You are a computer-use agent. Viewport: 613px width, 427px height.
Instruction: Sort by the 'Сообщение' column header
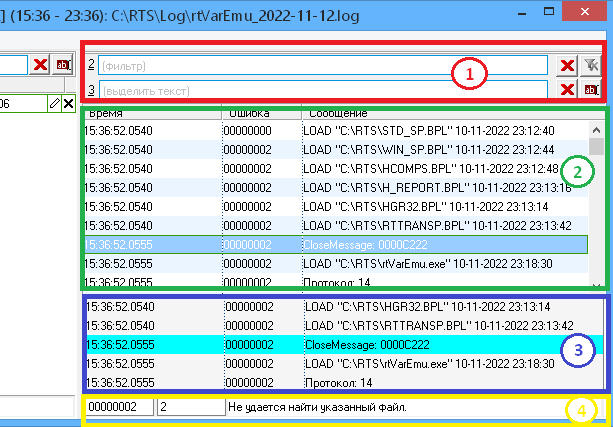pos(452,113)
